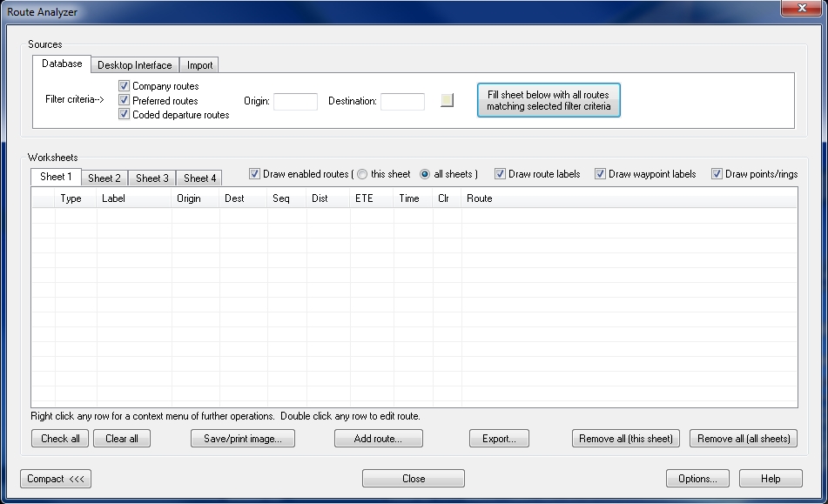Click the Close button at bottom
Image resolution: width=828 pixels, height=504 pixels.
(x=414, y=479)
